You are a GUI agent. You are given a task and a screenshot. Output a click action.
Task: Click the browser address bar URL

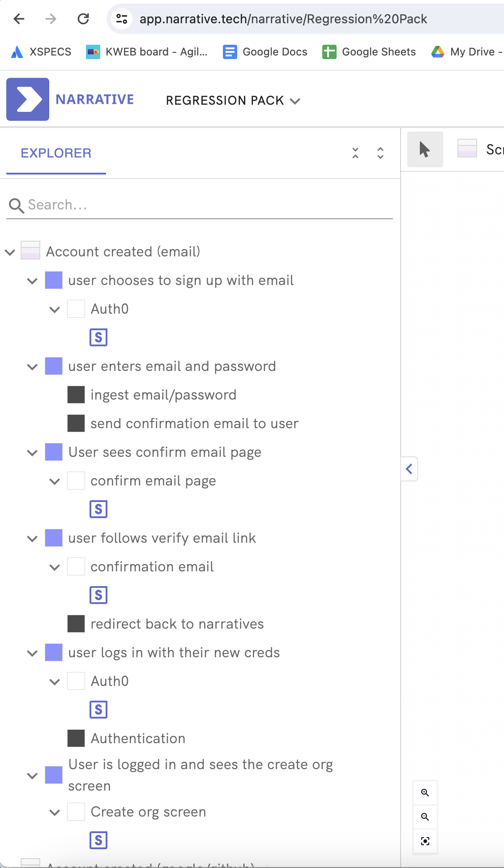[x=283, y=19]
